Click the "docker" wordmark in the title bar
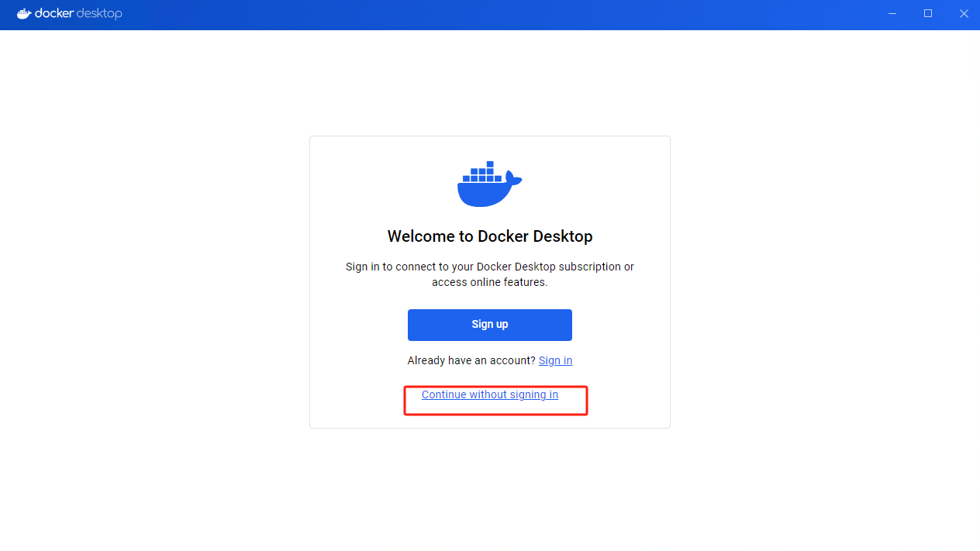Screen dimensions: 980x551 53,13
